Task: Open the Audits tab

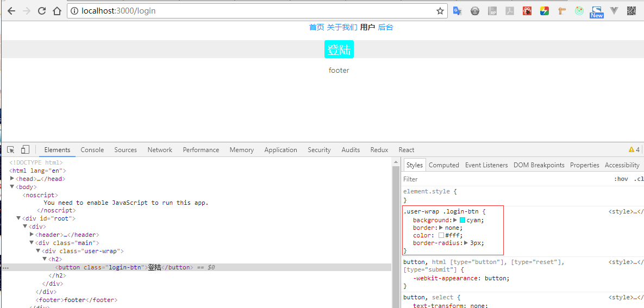Action: (x=351, y=150)
